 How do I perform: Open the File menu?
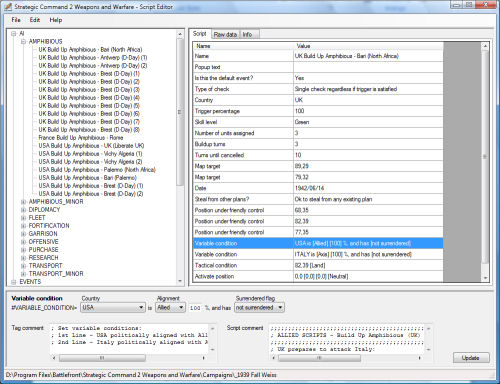(x=16, y=20)
